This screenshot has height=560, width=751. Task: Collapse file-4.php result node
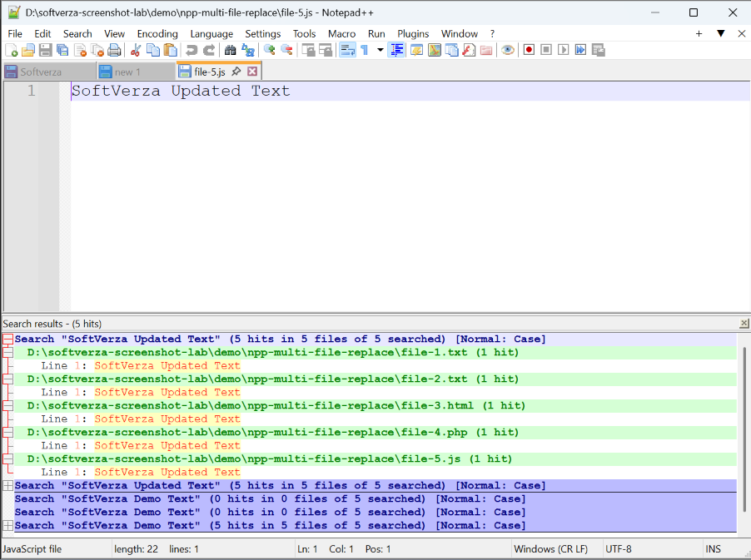(x=8, y=433)
